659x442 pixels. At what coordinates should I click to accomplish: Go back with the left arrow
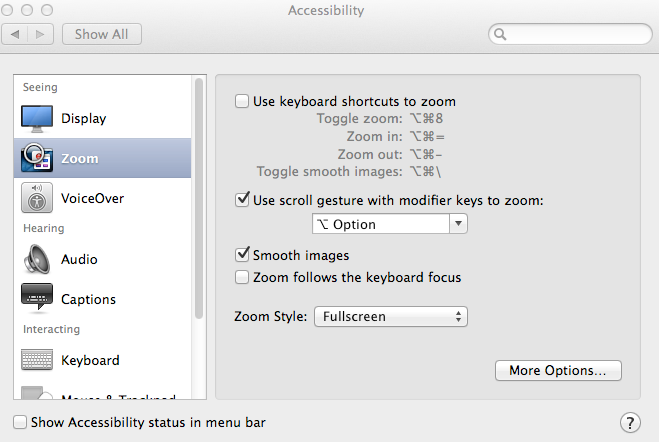pos(15,34)
